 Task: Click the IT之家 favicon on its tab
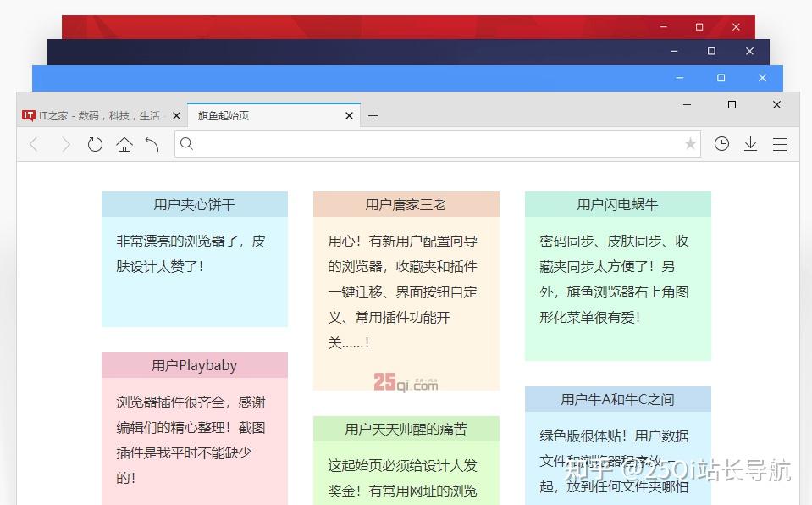27,115
